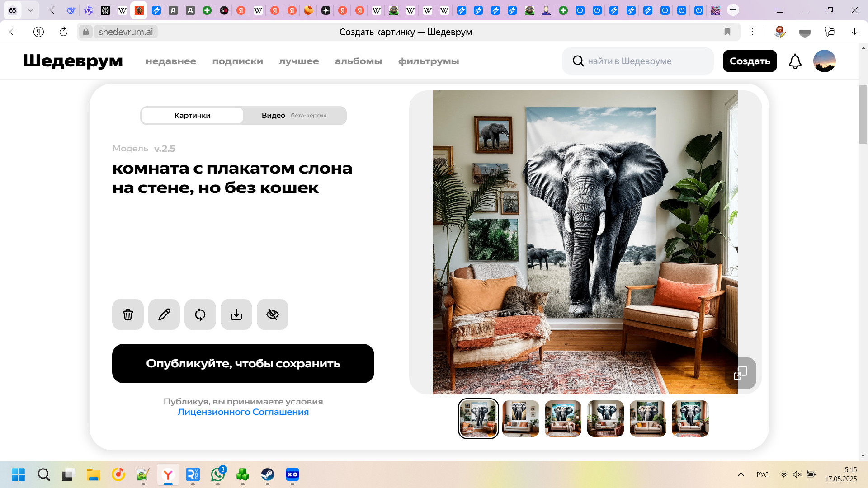The image size is (868, 488).
Task: Select the fourth elephant thumbnail
Action: 605,418
